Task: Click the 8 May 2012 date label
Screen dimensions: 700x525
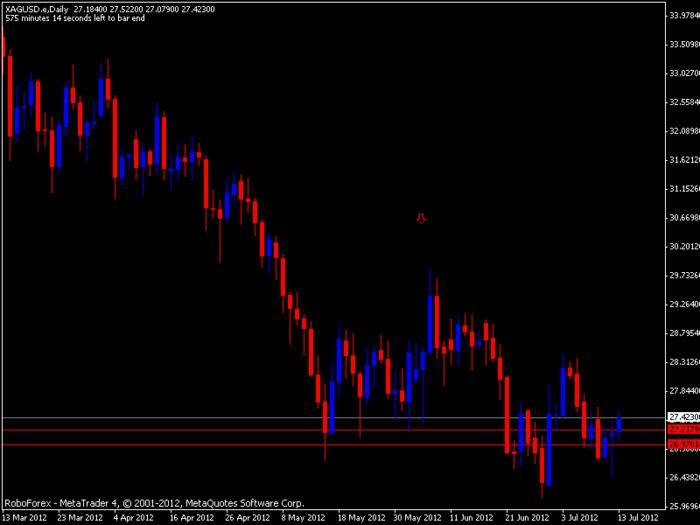Action: coord(303,518)
